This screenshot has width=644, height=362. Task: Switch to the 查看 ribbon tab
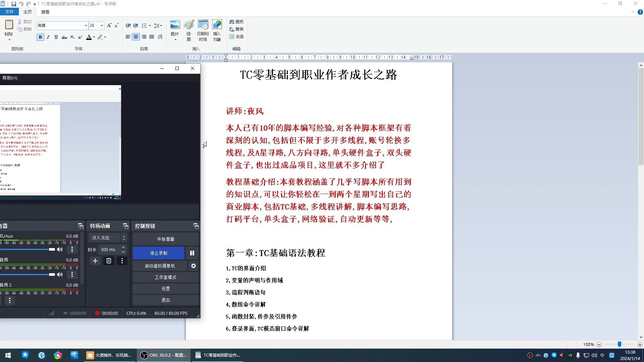tap(45, 12)
